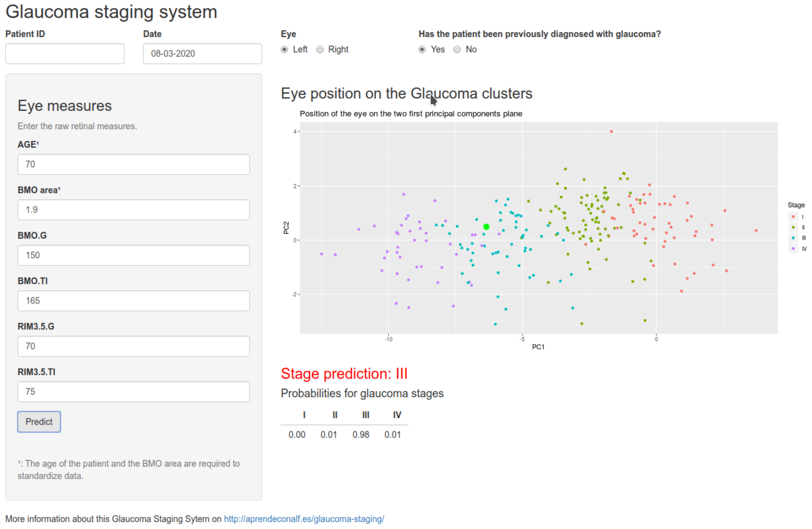Choose Yes for previously diagnosed glaucoma
Screen dimensions: 812x529
pos(422,50)
